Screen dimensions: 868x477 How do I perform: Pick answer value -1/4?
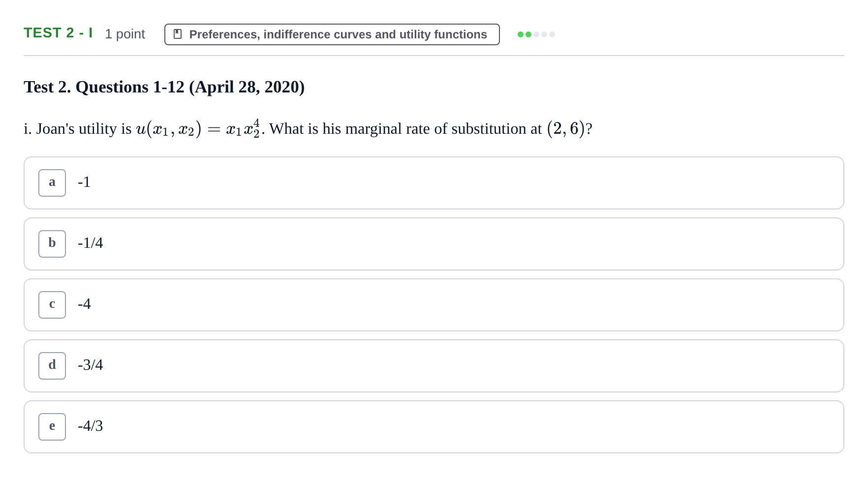pyautogui.click(x=91, y=243)
